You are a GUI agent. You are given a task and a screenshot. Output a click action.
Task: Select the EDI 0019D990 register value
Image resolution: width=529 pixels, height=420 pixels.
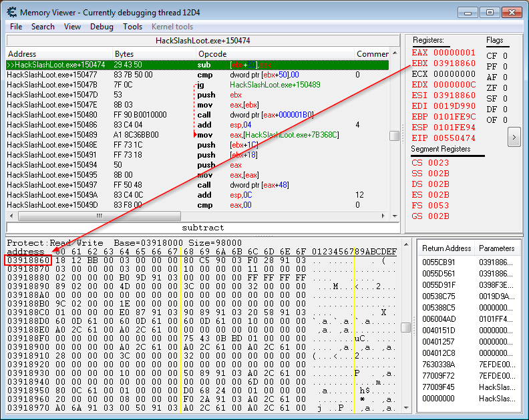pos(444,106)
